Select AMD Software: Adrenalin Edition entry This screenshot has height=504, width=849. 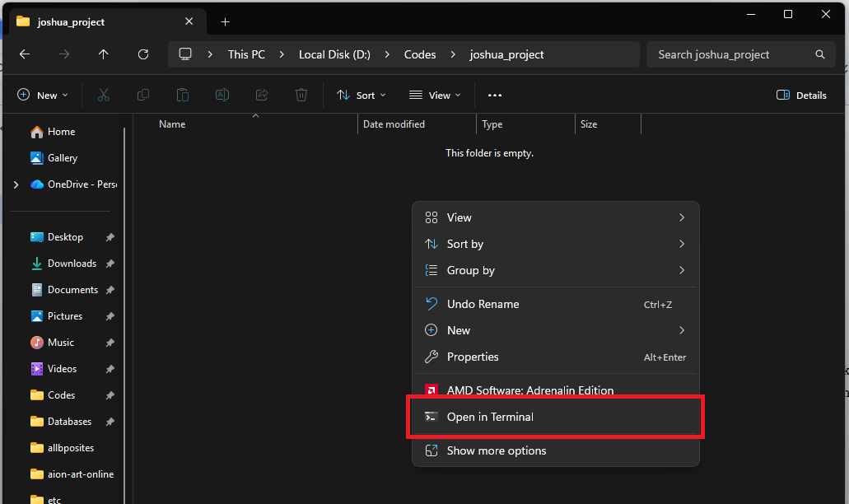pyautogui.click(x=556, y=390)
